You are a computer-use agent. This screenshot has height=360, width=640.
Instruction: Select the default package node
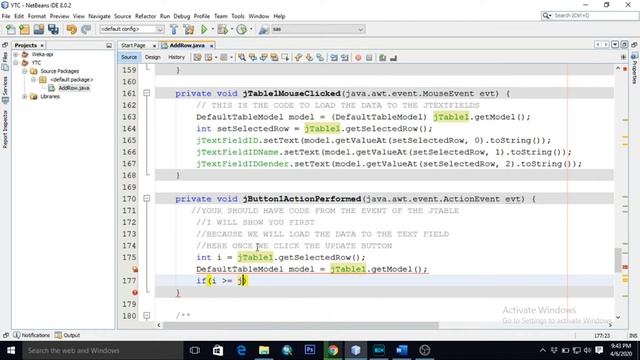(x=71, y=80)
